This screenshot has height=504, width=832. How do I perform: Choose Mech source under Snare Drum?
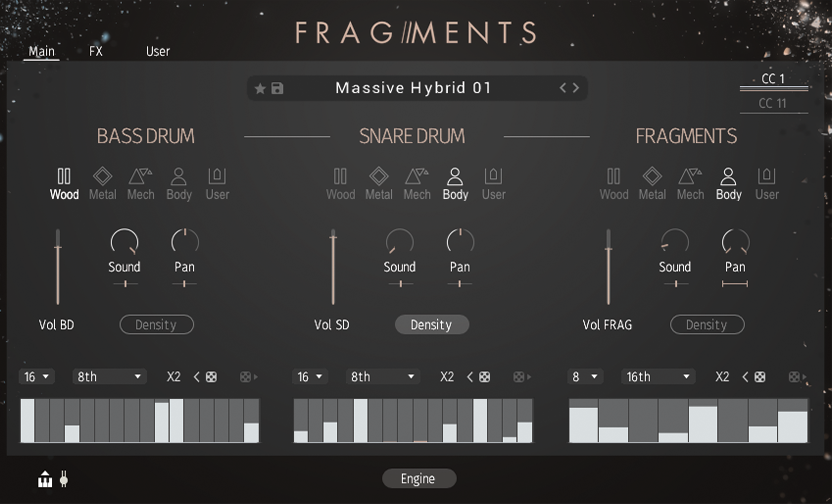(x=417, y=178)
